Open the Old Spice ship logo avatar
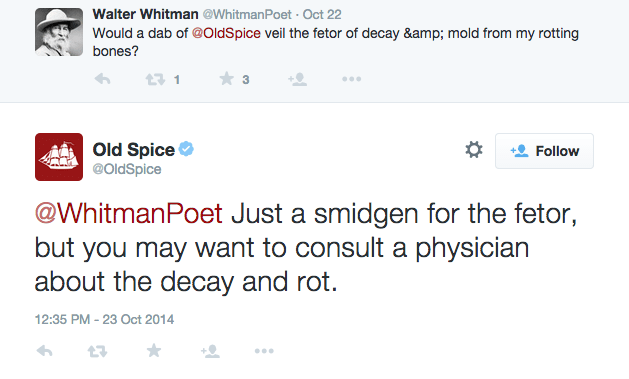Screen dimensions: 629x379 point(59,157)
